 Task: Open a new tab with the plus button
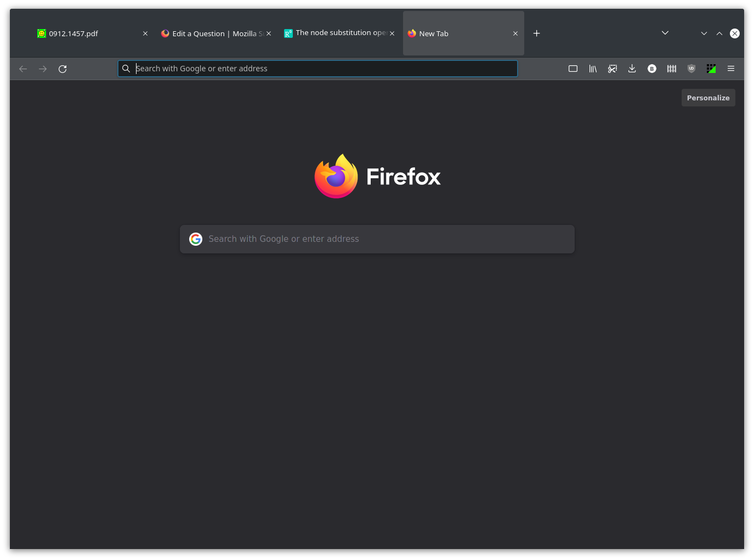[537, 33]
